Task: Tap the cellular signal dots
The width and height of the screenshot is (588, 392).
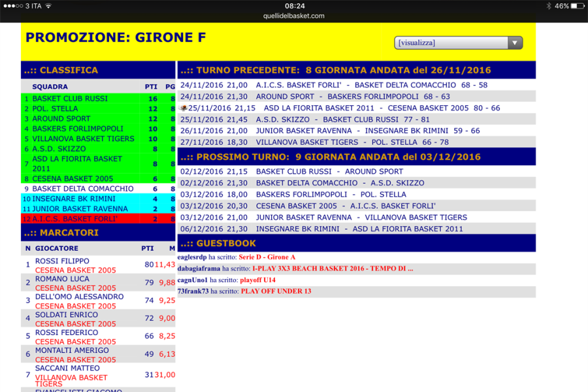Action: tap(13, 6)
